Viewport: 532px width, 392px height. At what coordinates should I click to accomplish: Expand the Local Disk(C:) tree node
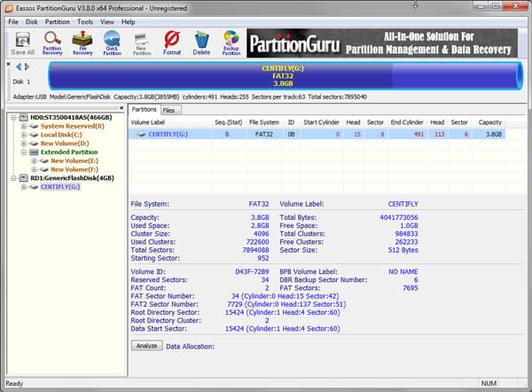(23, 135)
